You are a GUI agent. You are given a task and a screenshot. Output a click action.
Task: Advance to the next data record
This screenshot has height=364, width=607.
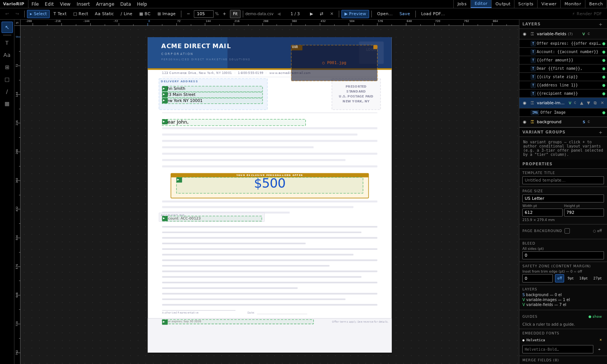(311, 14)
